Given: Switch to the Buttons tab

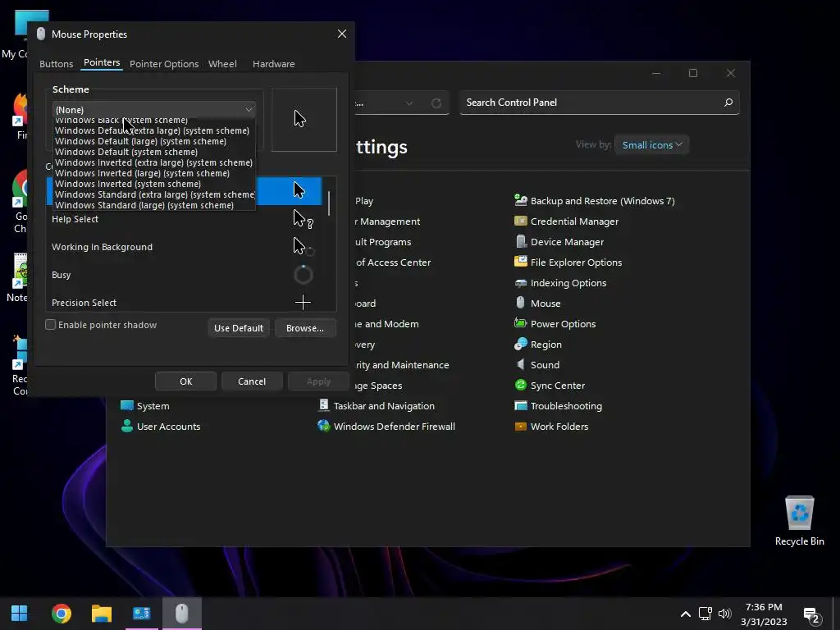Looking at the screenshot, I should [x=57, y=64].
